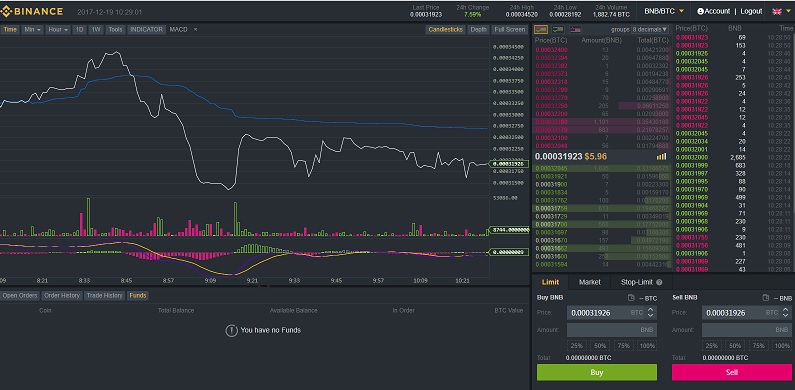Open the Funds tab

tap(137, 295)
